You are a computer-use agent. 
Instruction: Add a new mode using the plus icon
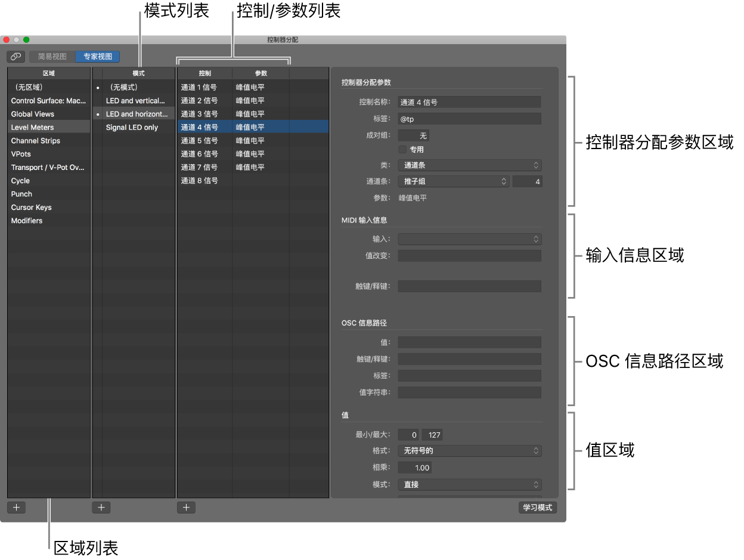pyautogui.click(x=101, y=507)
